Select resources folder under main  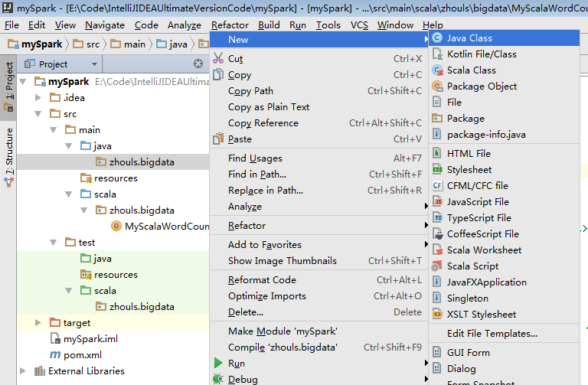point(109,178)
